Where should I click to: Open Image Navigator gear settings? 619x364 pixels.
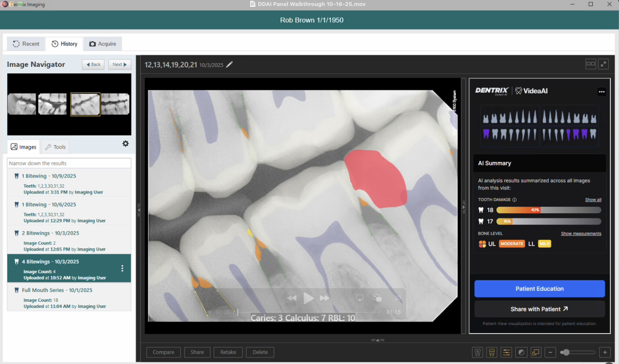(x=126, y=144)
